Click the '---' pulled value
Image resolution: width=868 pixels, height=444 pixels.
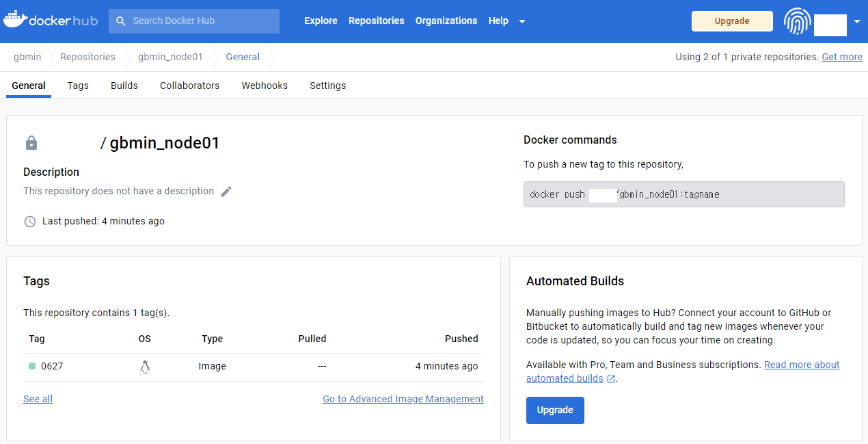[x=322, y=366]
